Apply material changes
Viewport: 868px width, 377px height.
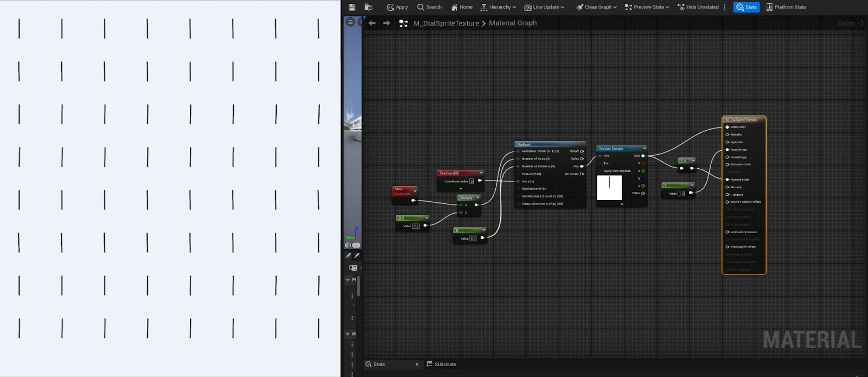coord(397,7)
